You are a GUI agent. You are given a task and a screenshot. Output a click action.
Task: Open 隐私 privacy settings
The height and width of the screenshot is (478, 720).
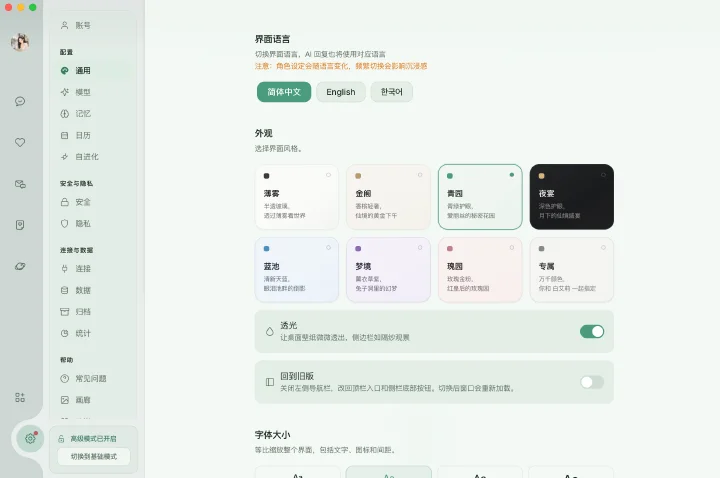94,224
